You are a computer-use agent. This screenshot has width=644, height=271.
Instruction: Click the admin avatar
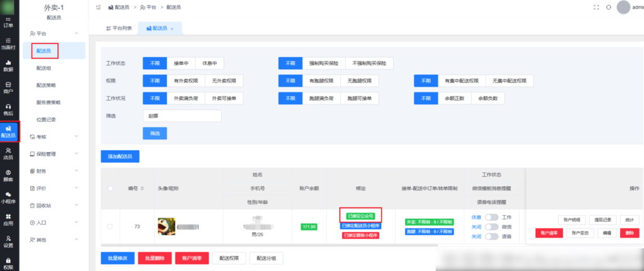click(x=623, y=8)
